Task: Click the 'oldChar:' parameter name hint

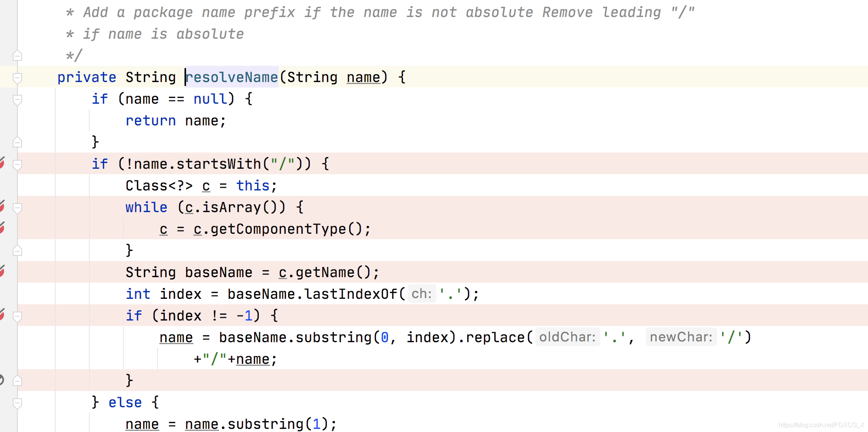Action: tap(567, 337)
